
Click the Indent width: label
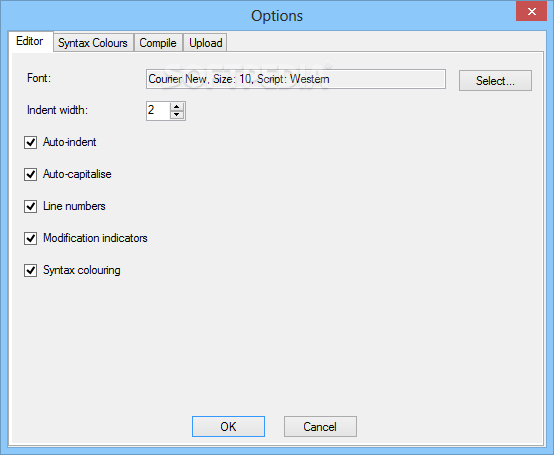coord(57,110)
